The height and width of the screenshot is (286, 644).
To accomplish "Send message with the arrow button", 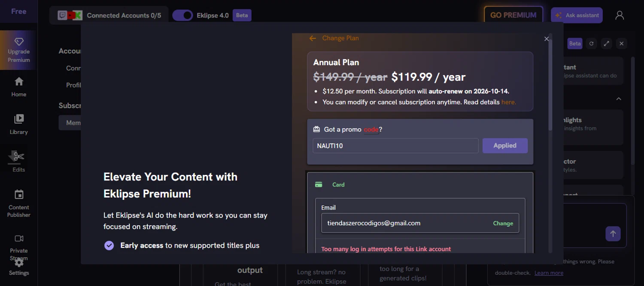I will click(x=613, y=234).
